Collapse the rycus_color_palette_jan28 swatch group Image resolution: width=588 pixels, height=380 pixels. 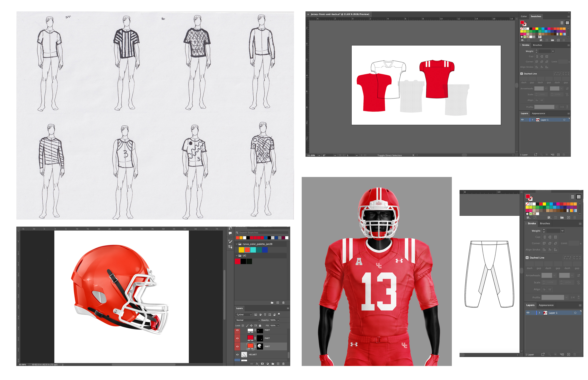click(x=237, y=244)
